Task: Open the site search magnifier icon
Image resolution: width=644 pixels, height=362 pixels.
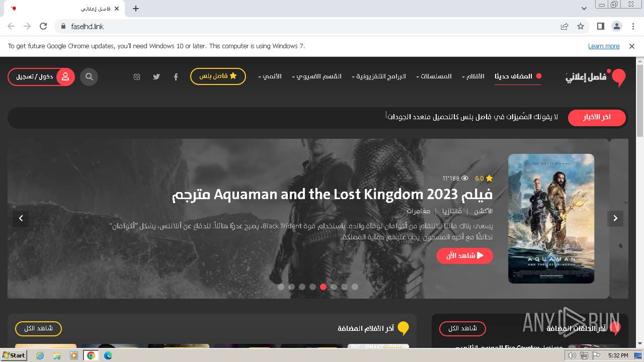Action: point(89,77)
